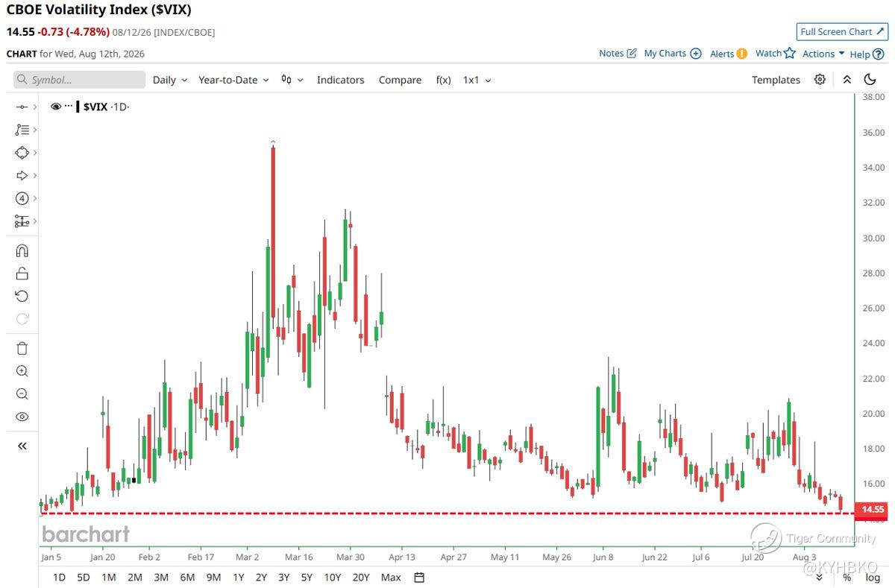This screenshot has height=588, width=895.
Task: Undo the last drawing action
Action: click(x=22, y=297)
